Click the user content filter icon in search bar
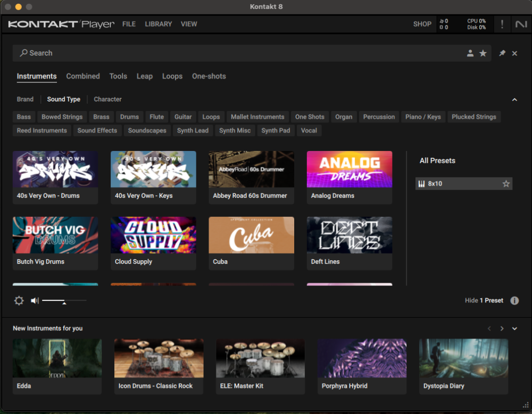 coord(470,53)
